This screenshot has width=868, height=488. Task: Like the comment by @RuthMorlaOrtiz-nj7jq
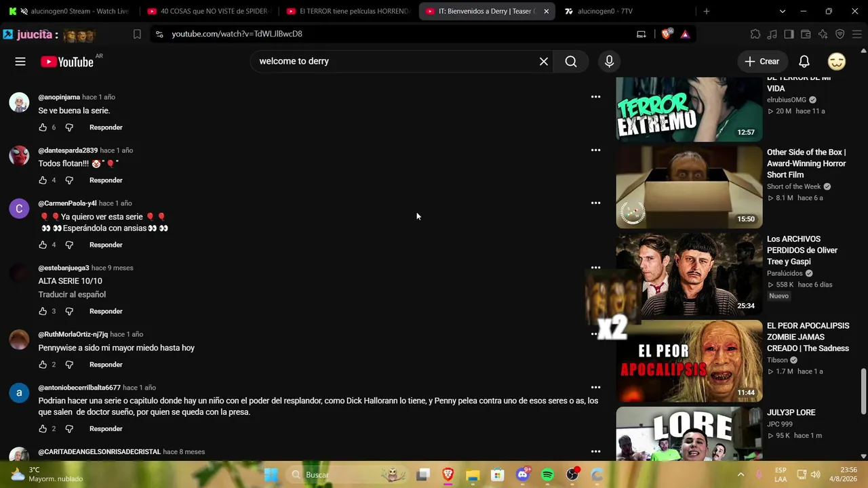(x=43, y=365)
